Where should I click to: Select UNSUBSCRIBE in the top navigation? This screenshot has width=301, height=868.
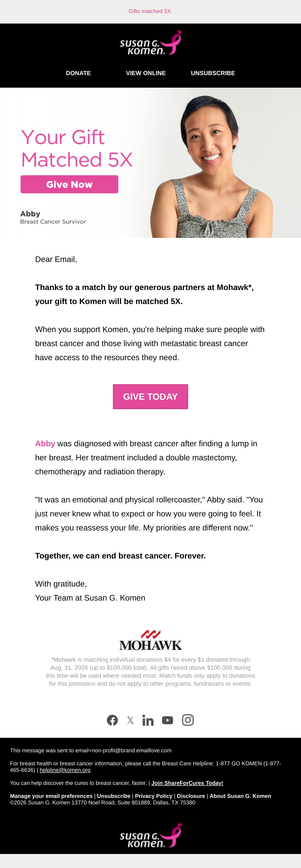[x=213, y=73]
